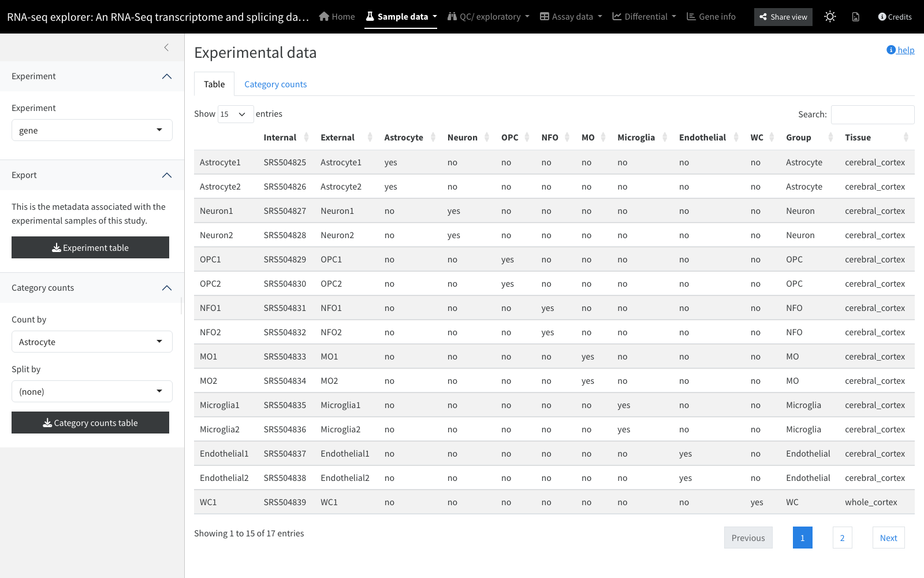
Task: Open Assay data menu
Action: pyautogui.click(x=571, y=17)
